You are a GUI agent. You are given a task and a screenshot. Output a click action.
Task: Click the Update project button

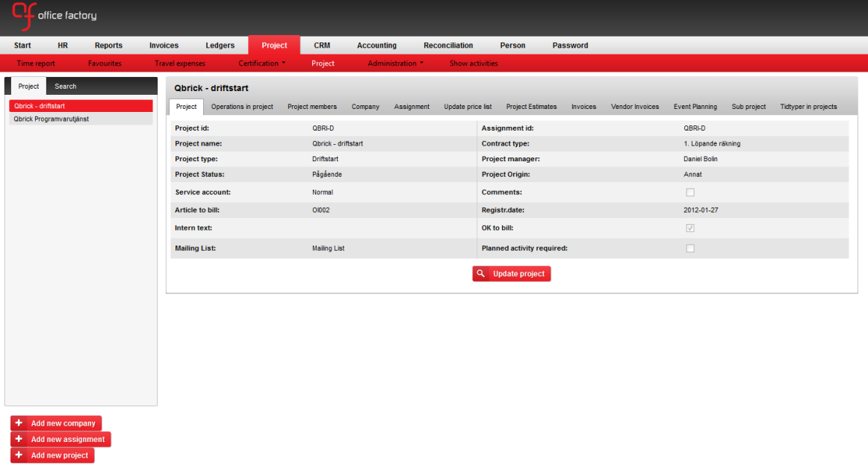tap(512, 274)
